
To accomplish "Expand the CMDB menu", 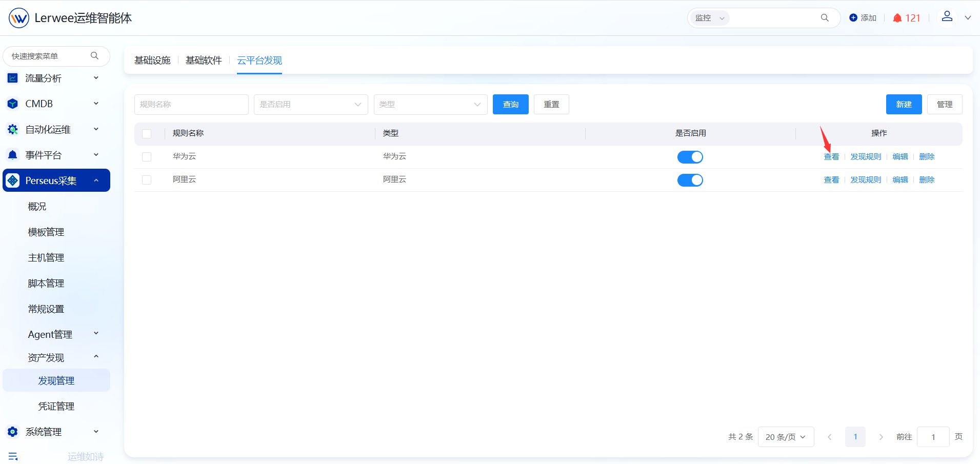I will coord(96,104).
